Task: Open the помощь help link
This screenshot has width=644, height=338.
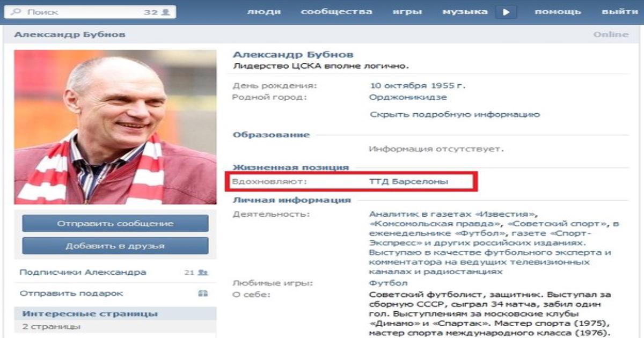Action: point(558,12)
